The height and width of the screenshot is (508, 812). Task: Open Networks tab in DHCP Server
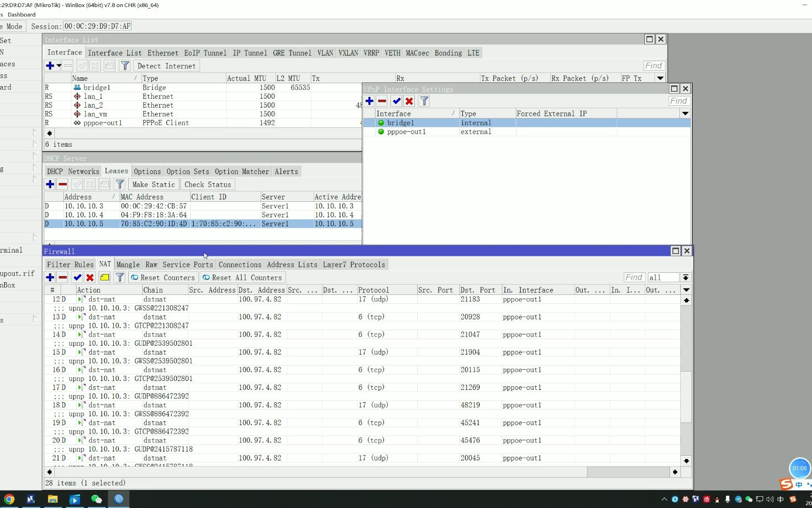click(x=83, y=171)
